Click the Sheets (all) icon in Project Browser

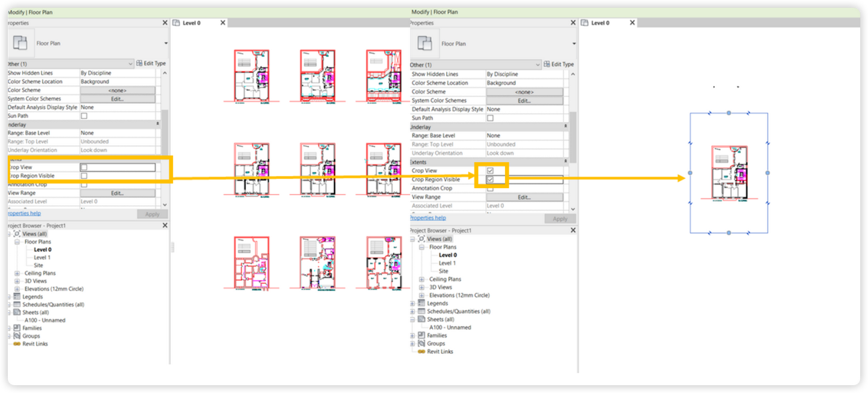(17, 312)
